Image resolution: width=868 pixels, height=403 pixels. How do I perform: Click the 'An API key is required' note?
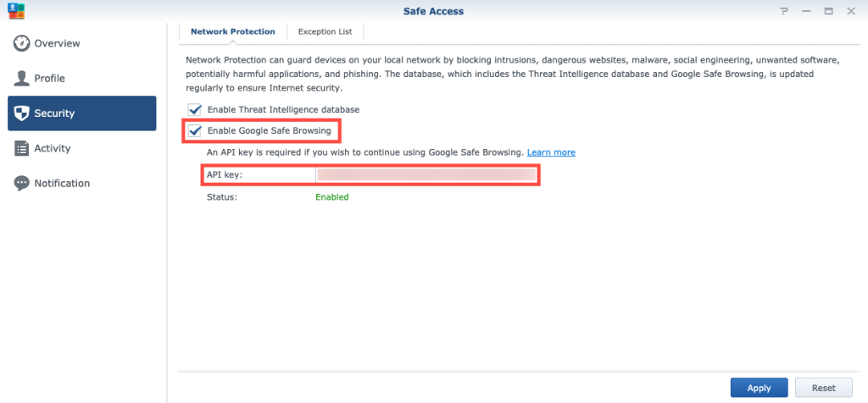(x=365, y=152)
